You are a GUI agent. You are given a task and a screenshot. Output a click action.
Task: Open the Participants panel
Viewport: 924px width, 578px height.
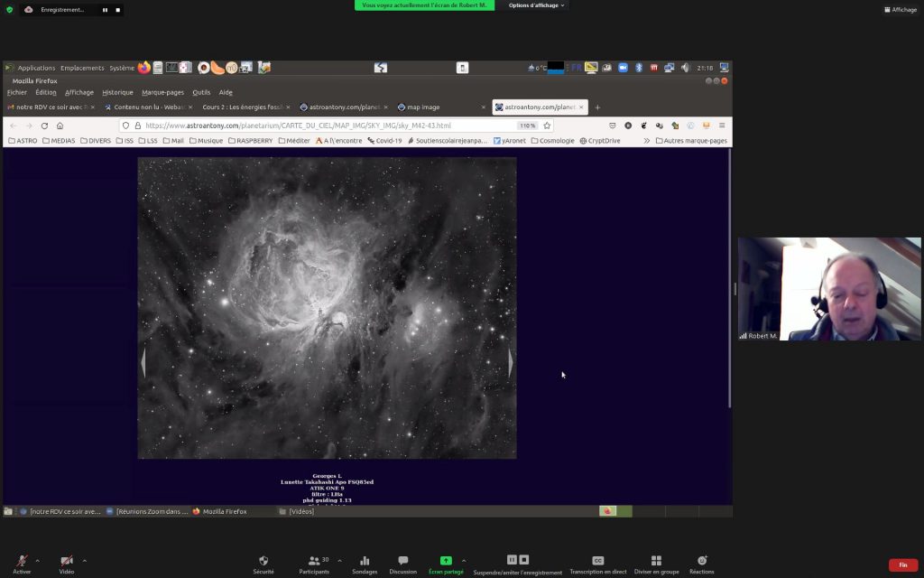pyautogui.click(x=314, y=564)
